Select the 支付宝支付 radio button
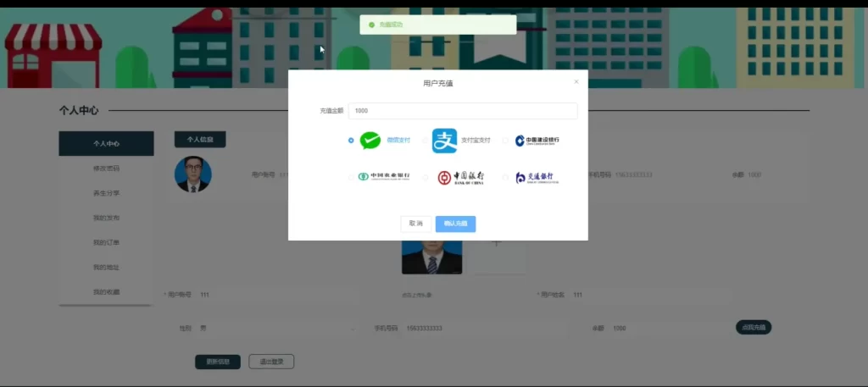This screenshot has width=868, height=387. click(x=426, y=141)
